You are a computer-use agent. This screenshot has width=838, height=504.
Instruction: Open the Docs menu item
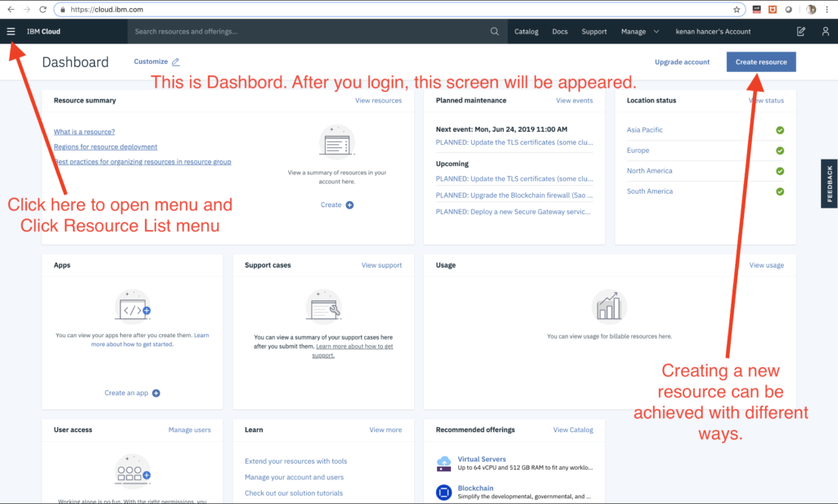click(560, 32)
